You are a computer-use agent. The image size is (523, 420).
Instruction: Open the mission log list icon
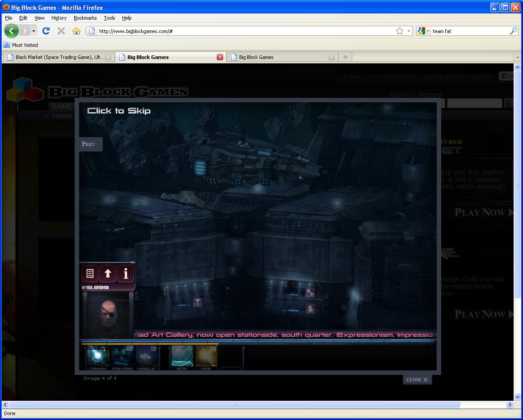90,273
